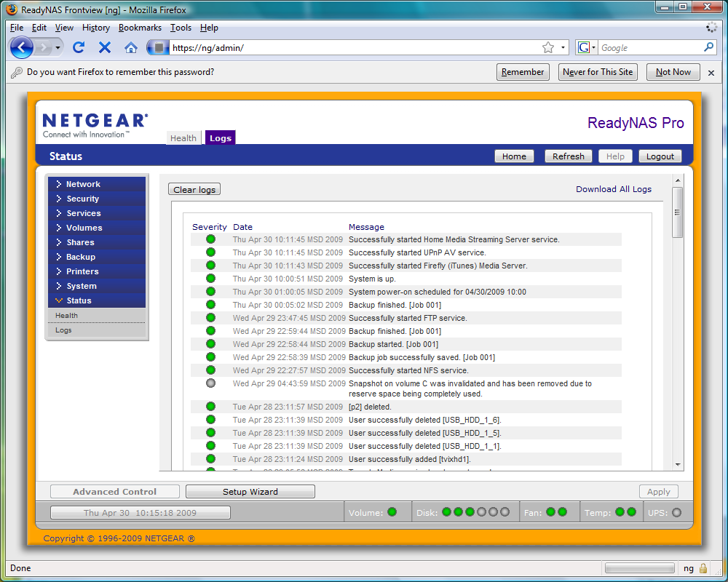Open the Tools menu
The height and width of the screenshot is (582, 728).
pos(181,28)
